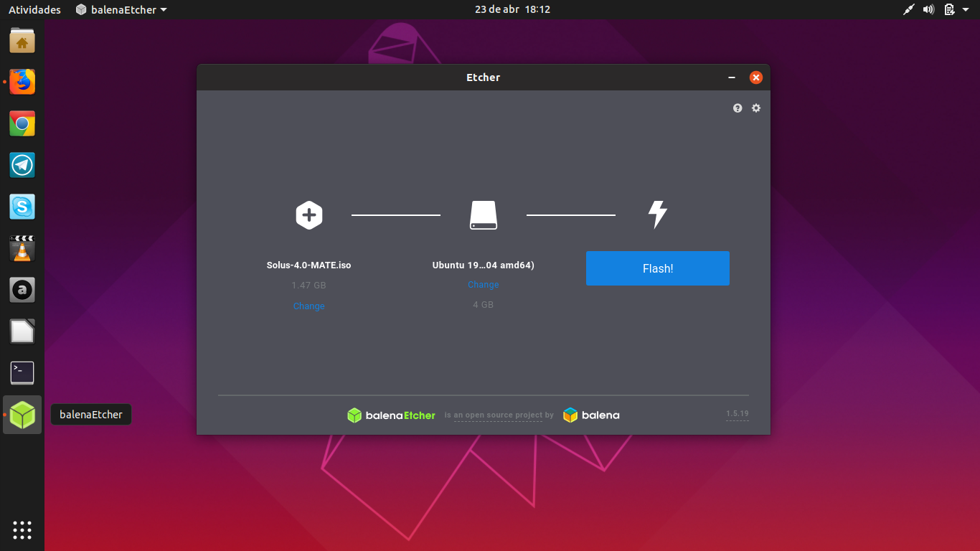Screen dimensions: 980x551
Task: Minimize the Etcher window
Action: point(732,77)
